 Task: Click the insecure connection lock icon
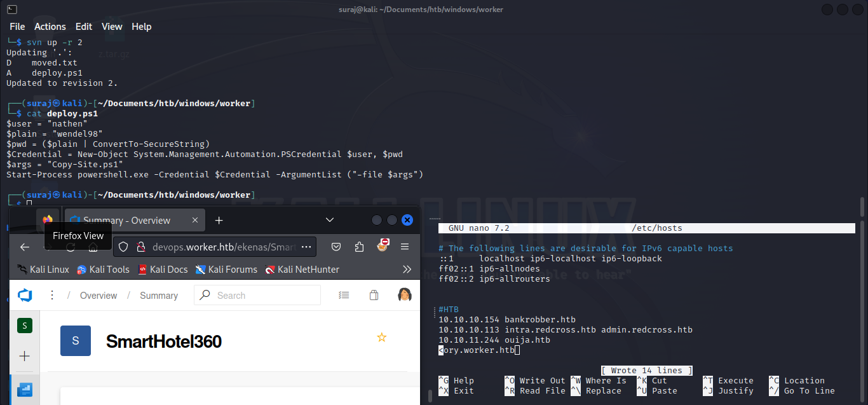point(141,247)
